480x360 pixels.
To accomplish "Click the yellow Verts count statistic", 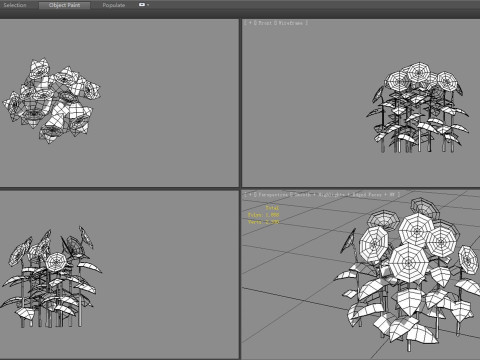I will [x=263, y=222].
